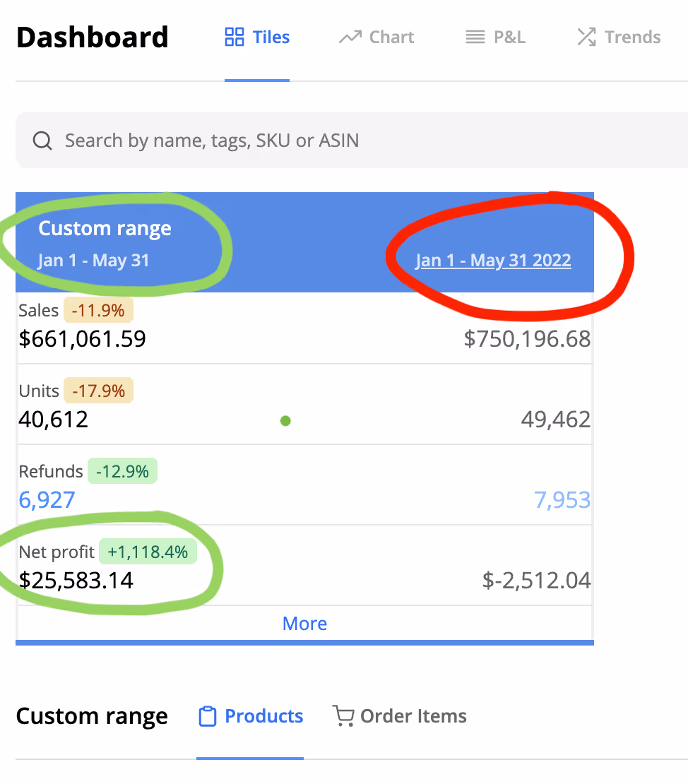Open the 6,927 refunds link

(x=47, y=500)
